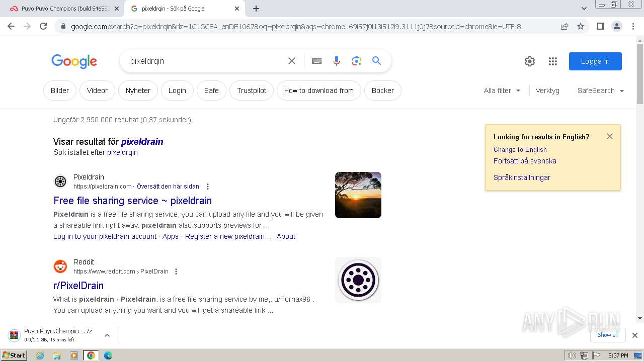Expand the SafeSearch dropdown
The width and height of the screenshot is (644, 362).
(x=601, y=90)
